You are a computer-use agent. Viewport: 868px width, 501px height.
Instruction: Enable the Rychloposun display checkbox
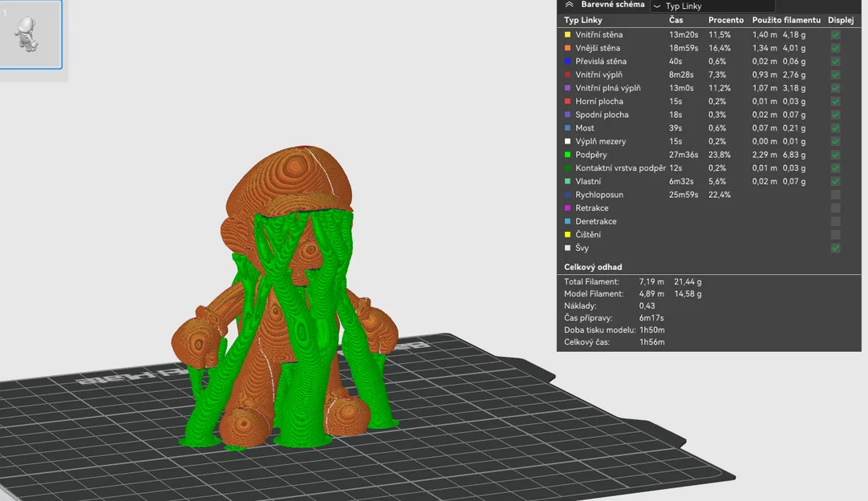[835, 195]
